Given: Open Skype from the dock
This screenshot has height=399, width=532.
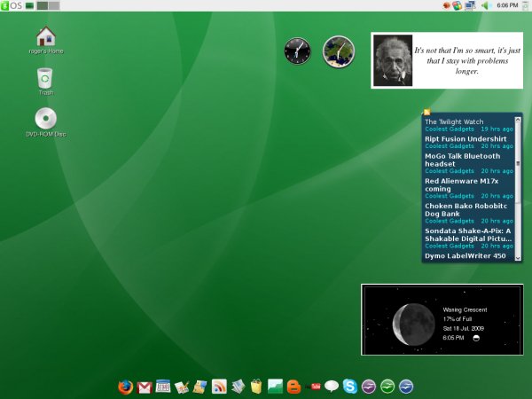Looking at the screenshot, I should tap(349, 387).
